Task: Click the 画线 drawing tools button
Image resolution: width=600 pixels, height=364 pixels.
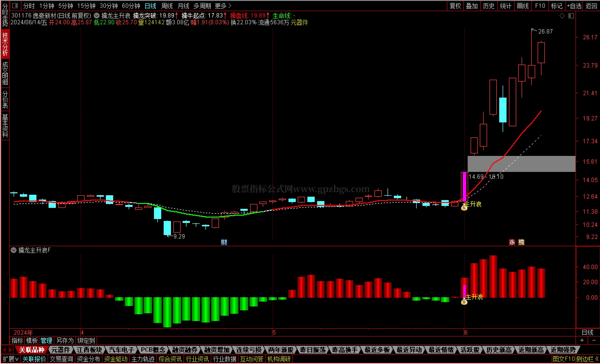Action: click(x=523, y=6)
